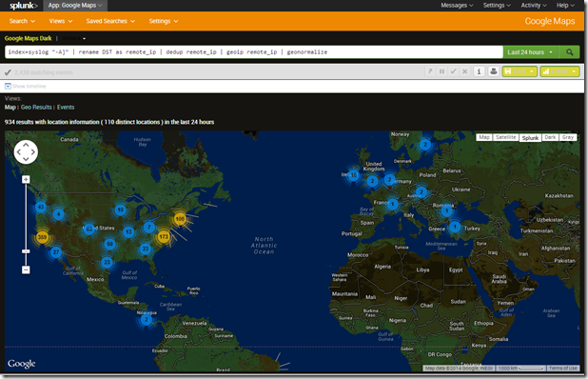Click the zoom slider handle
Viewport: 588px width, 379px height.
pyautogui.click(x=26, y=251)
